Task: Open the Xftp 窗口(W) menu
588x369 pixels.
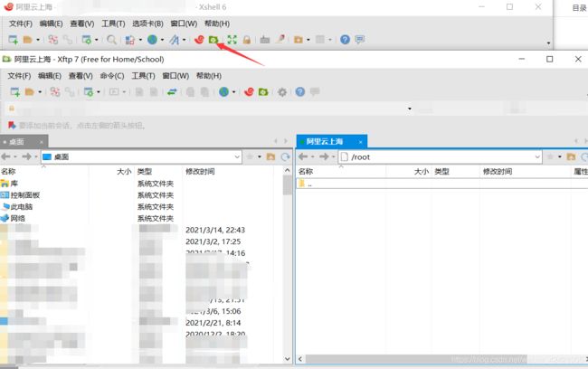Action: coord(175,76)
